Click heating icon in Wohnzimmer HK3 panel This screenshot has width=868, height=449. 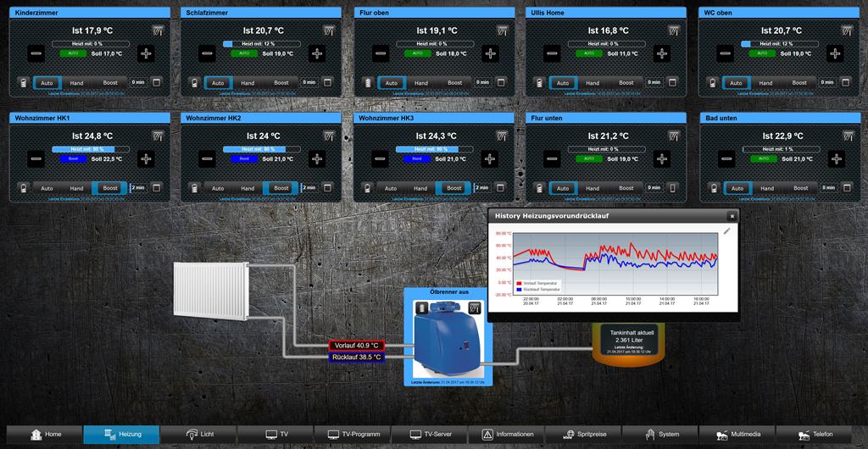point(502,136)
